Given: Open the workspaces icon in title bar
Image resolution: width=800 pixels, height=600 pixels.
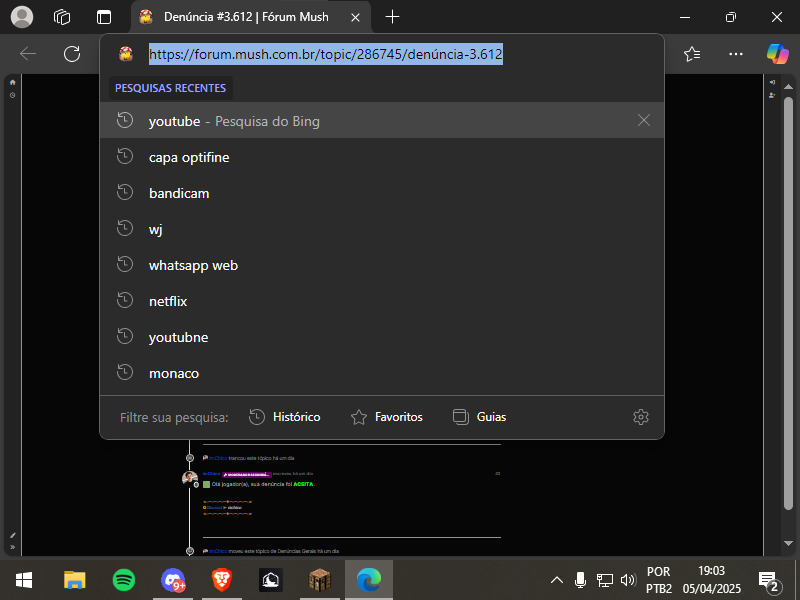Looking at the screenshot, I should coord(62,17).
